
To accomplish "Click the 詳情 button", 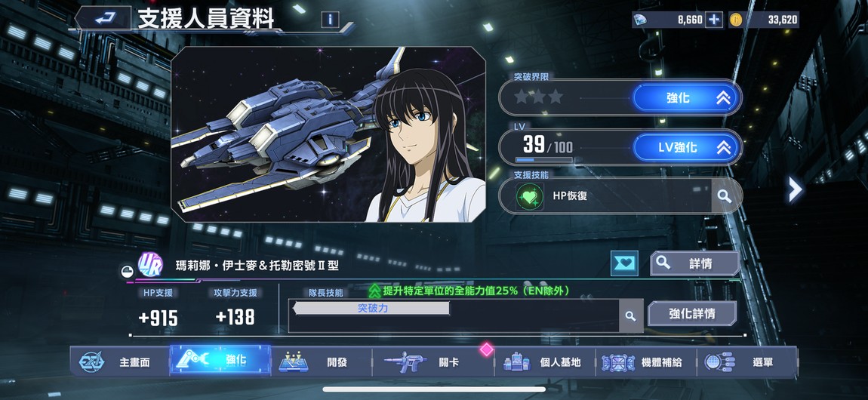I will coord(694,263).
